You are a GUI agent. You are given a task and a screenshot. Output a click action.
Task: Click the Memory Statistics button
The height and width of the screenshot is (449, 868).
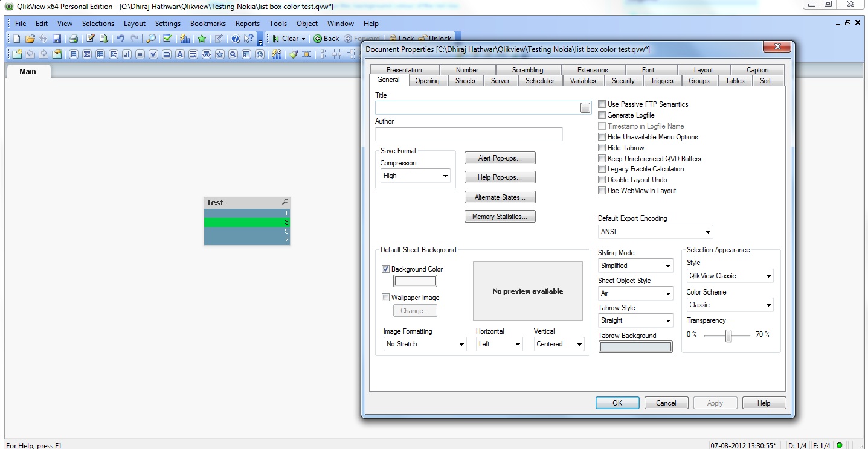point(500,217)
